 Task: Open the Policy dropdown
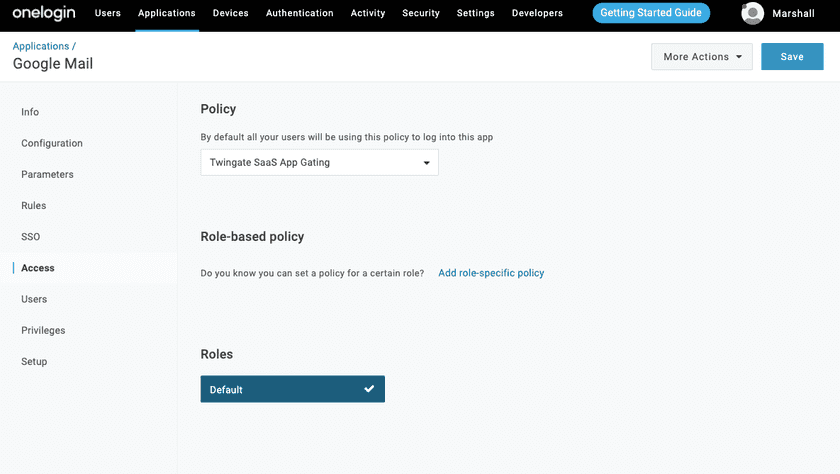[319, 162]
